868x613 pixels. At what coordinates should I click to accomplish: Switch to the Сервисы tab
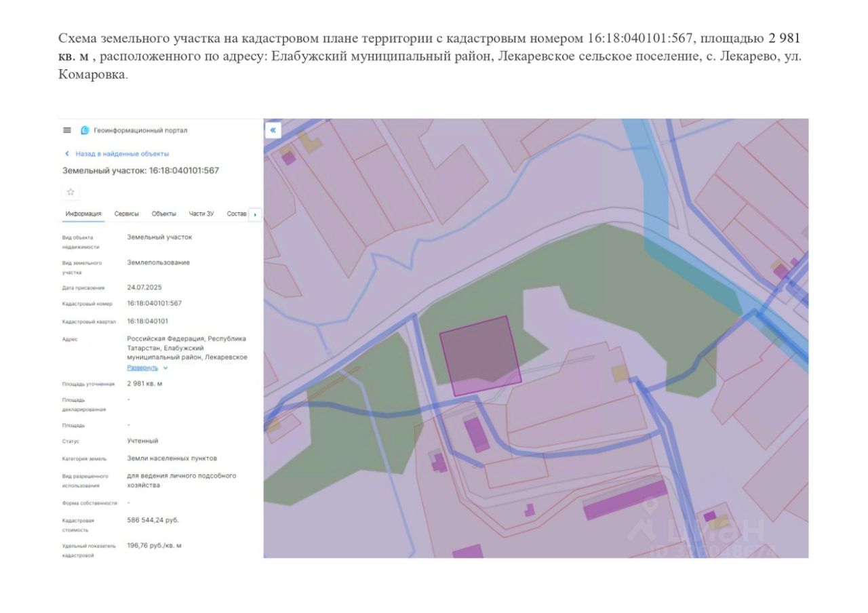127,214
